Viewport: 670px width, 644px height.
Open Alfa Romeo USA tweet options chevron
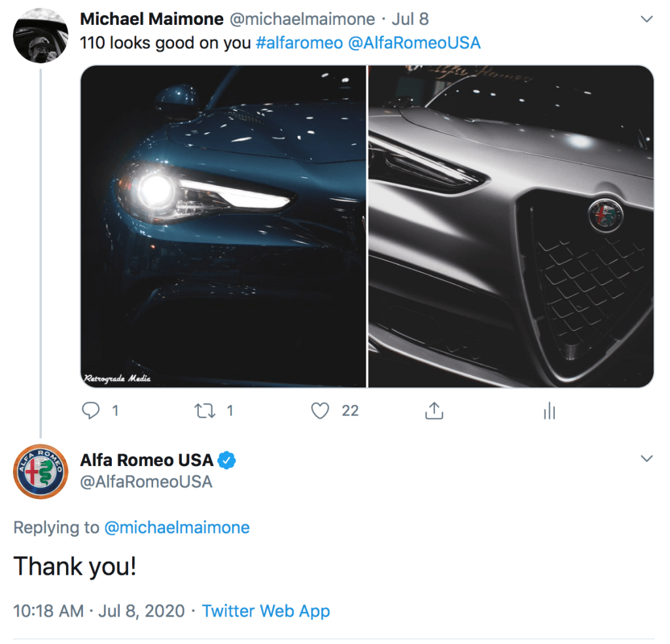click(x=646, y=459)
